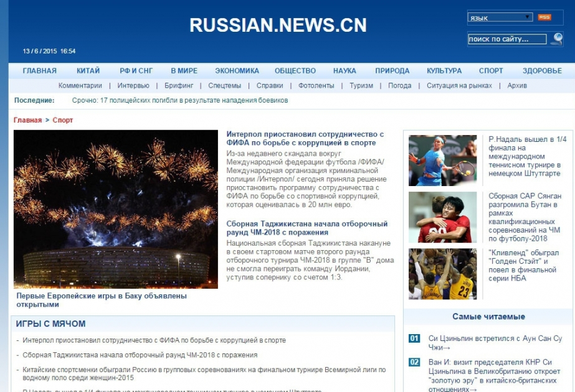Open the Baku fireworks stadium photo

tap(115, 209)
